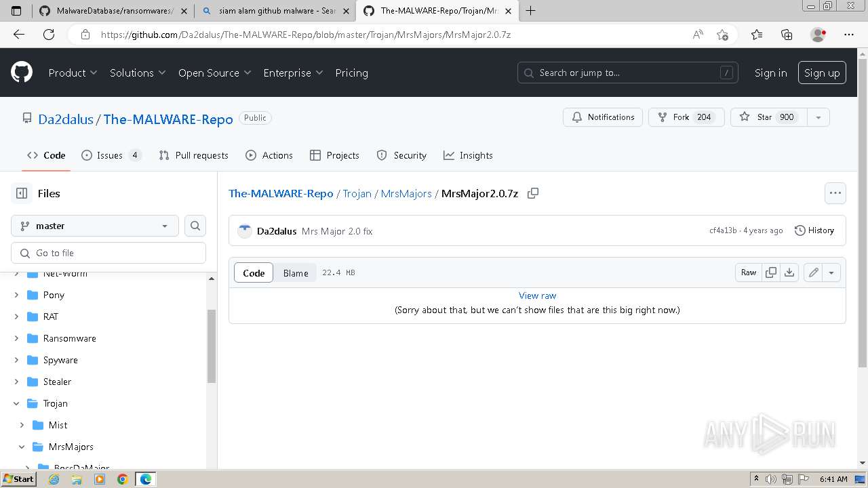Click the Notifications button

coord(603,117)
